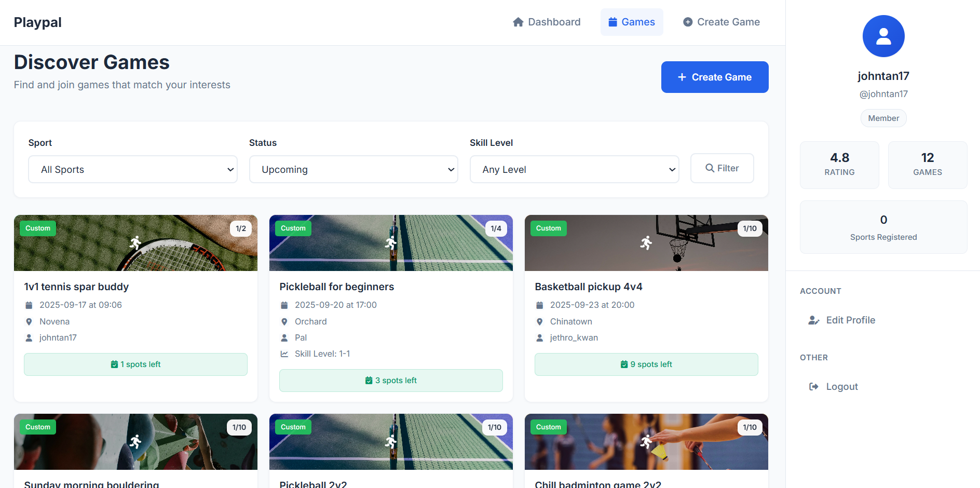Open the Status dropdown showing Upcoming

[x=353, y=169]
